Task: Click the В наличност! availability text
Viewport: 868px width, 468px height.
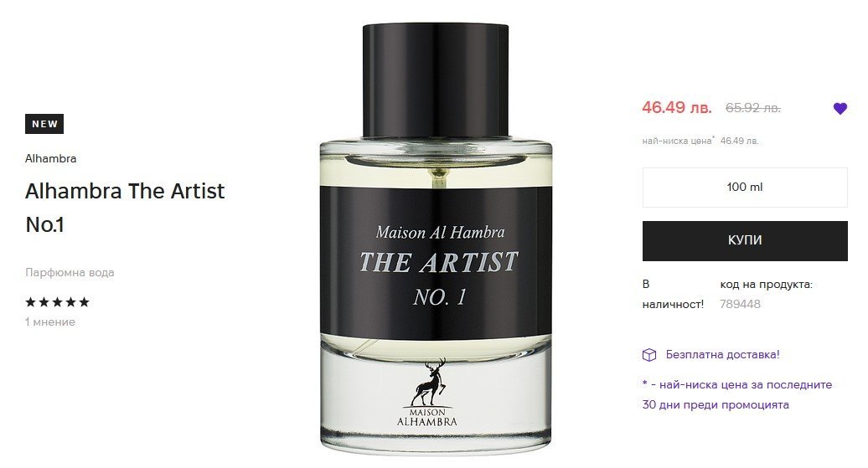Action: 673,295
